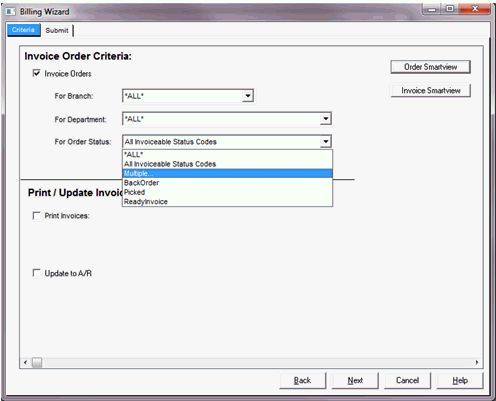
Task: Click the scrollbar right arrow
Action: pos(477,362)
